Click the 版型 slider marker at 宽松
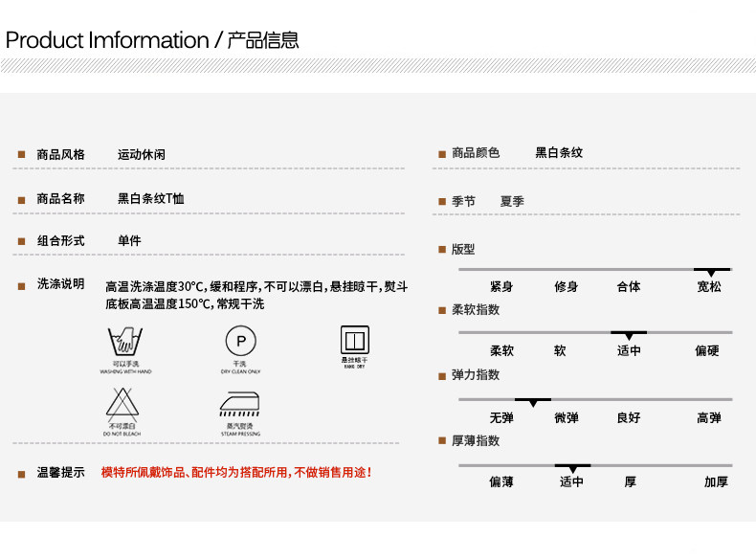This screenshot has height=559, width=756. click(712, 272)
